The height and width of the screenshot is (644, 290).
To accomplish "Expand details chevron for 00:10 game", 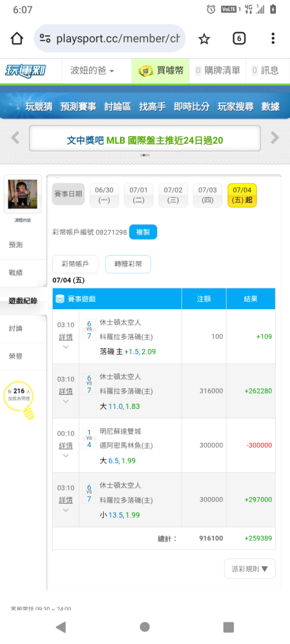I will click(x=66, y=455).
